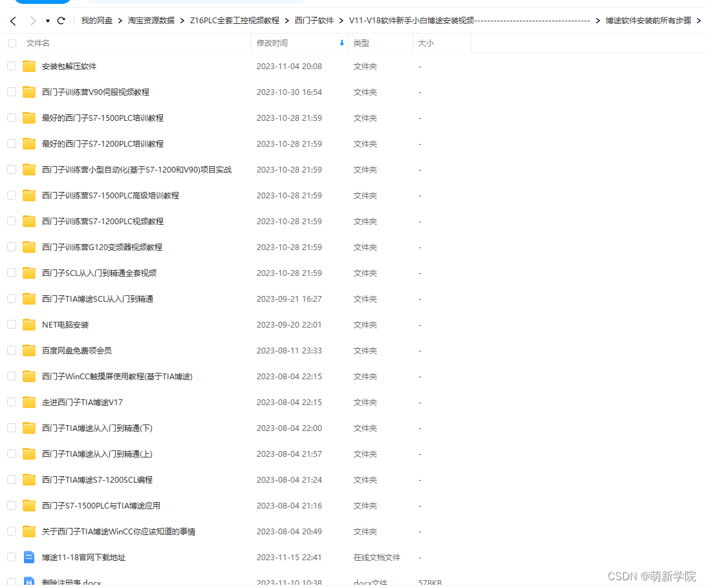Sort by 大小 column header
Viewport: 706px width, 588px height.
point(426,43)
